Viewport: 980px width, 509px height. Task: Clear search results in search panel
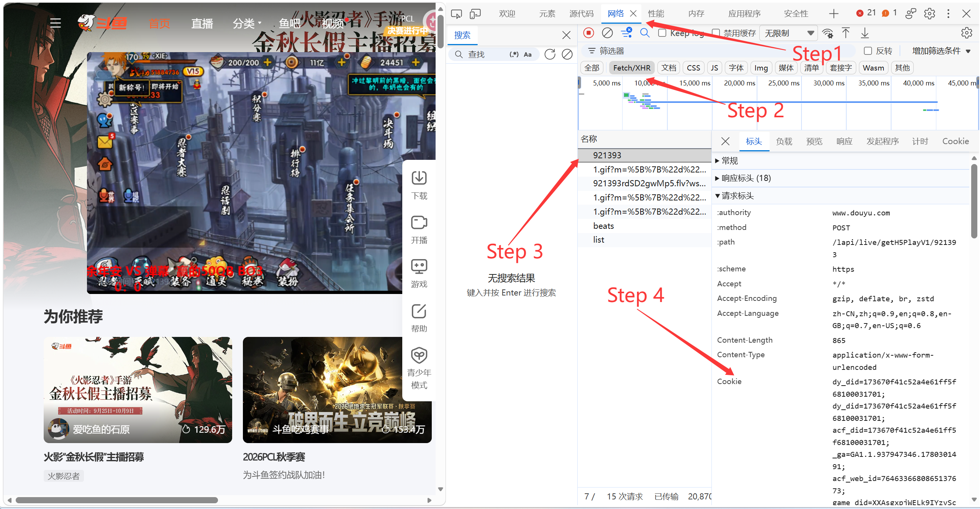point(567,54)
